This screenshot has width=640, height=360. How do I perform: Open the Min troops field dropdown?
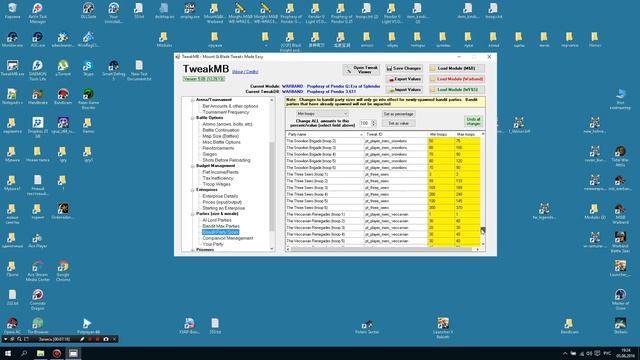coord(322,114)
